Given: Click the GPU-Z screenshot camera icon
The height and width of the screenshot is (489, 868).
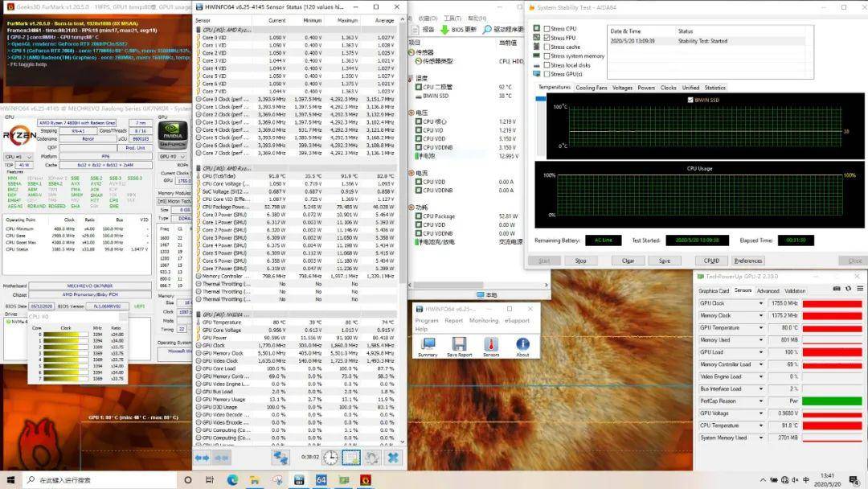Looking at the screenshot, I should 837,289.
